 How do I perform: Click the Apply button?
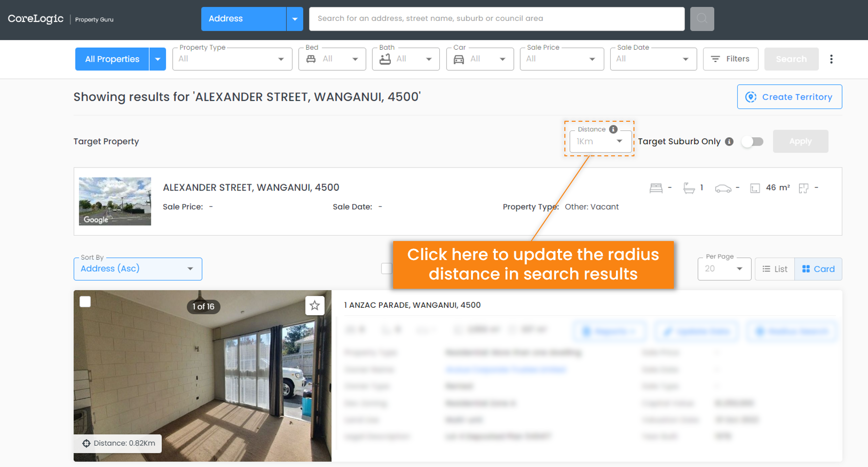pyautogui.click(x=800, y=141)
